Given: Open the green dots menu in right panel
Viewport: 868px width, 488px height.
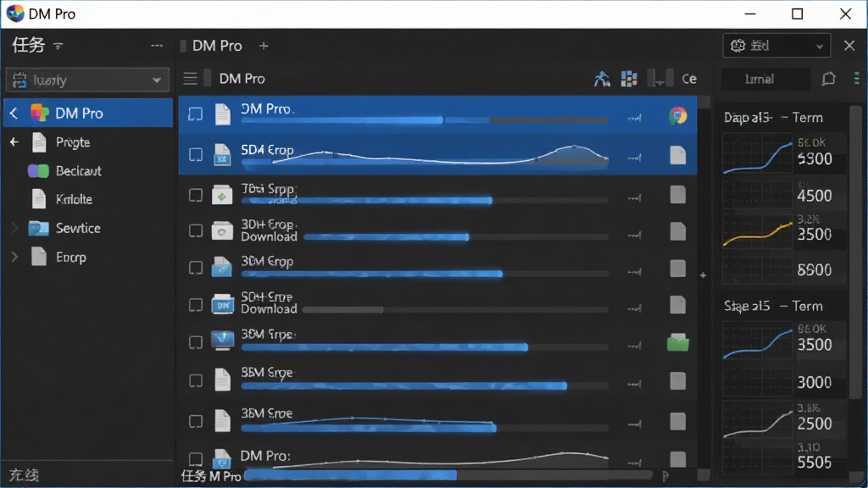Looking at the screenshot, I should point(856,79).
